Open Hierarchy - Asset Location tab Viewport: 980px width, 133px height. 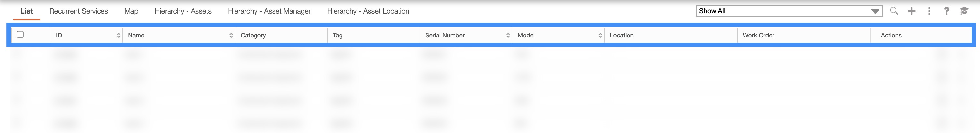click(368, 11)
